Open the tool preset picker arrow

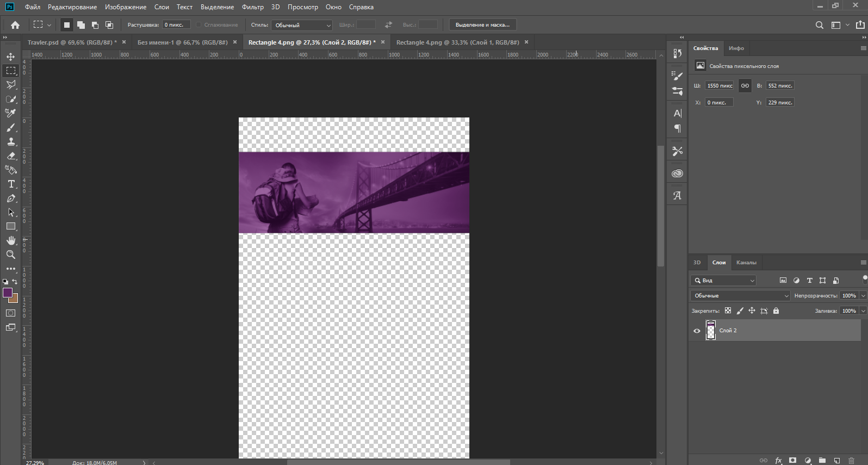click(49, 25)
